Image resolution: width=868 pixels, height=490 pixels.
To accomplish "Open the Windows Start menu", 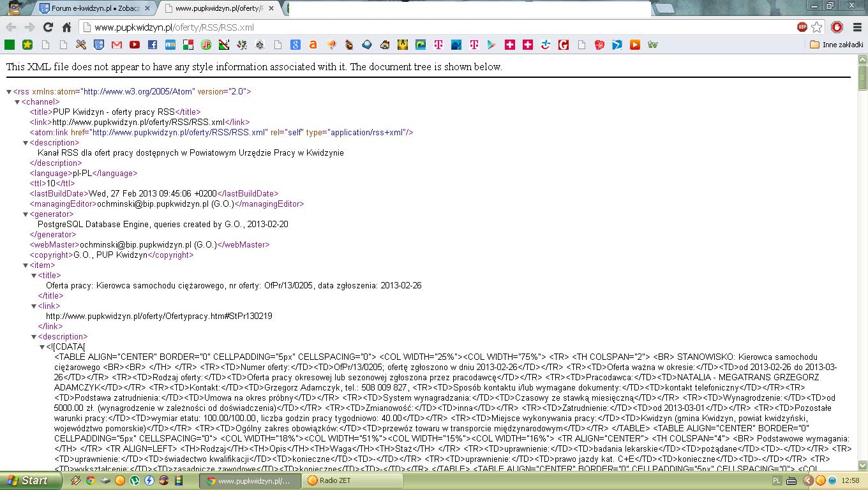I will pyautogui.click(x=27, y=480).
